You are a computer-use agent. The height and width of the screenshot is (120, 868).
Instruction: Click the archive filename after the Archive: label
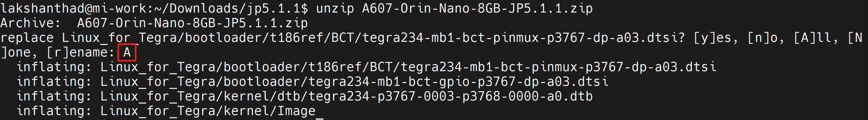coord(192,23)
